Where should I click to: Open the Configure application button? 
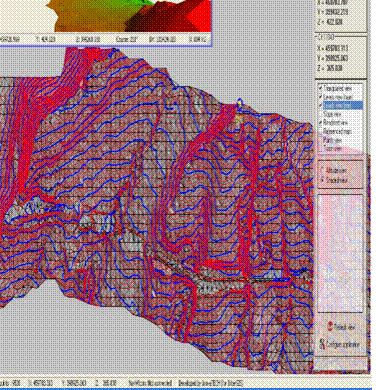[340, 344]
